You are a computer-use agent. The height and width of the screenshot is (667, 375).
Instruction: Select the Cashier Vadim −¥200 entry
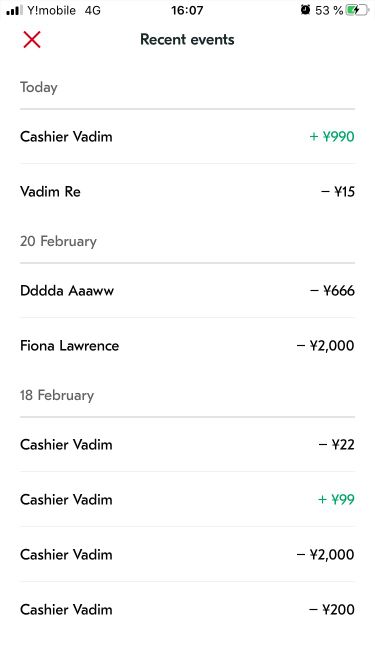point(188,609)
